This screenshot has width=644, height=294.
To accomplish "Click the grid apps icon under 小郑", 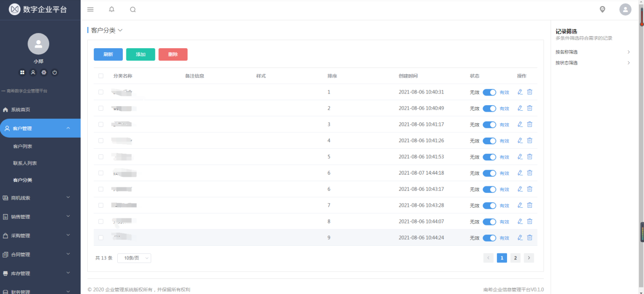I will click(x=22, y=73).
